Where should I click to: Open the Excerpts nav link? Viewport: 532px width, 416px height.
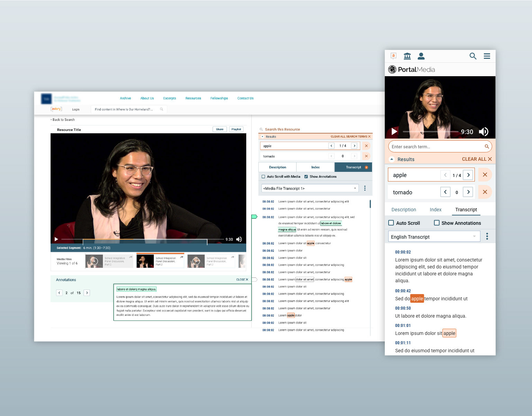(x=170, y=98)
